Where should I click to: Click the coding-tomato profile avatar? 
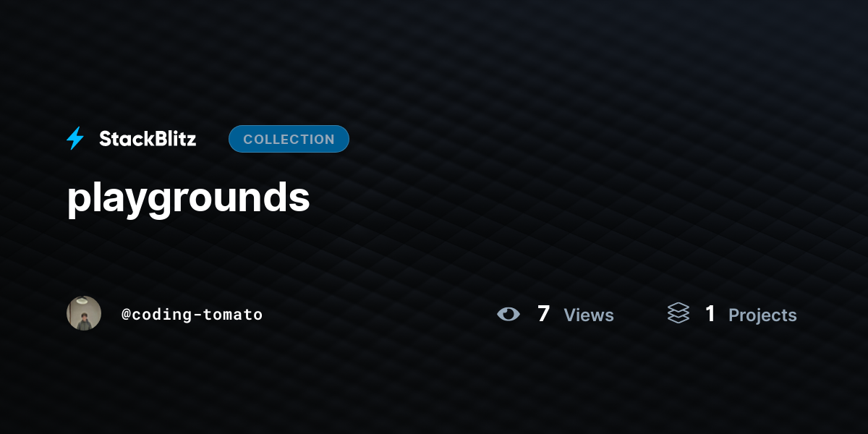84,313
